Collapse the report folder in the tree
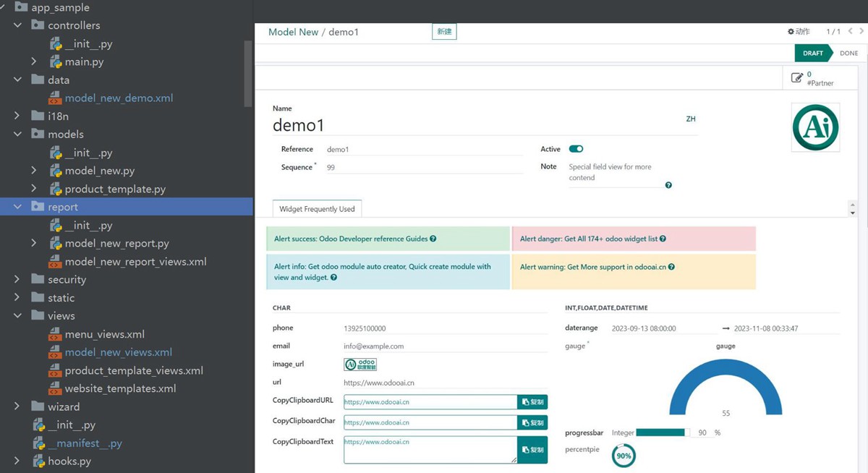The image size is (868, 473). 17,206
